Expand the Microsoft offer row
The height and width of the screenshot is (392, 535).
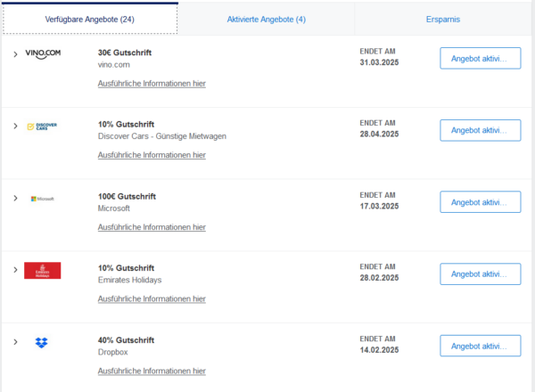15,198
